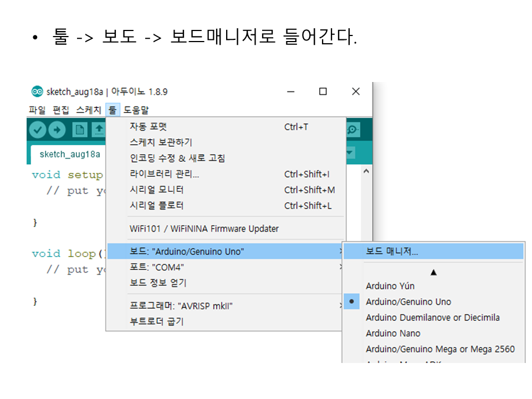Click the New sketch document icon

click(x=80, y=130)
